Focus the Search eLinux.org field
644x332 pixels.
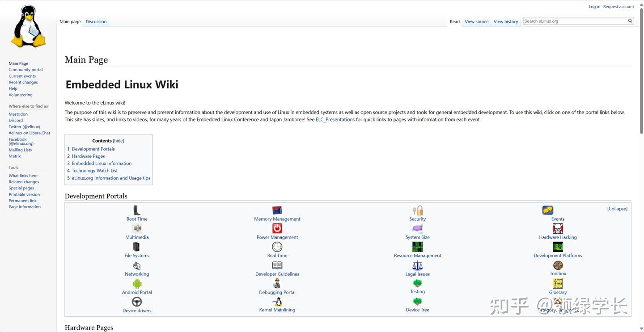[x=575, y=21]
